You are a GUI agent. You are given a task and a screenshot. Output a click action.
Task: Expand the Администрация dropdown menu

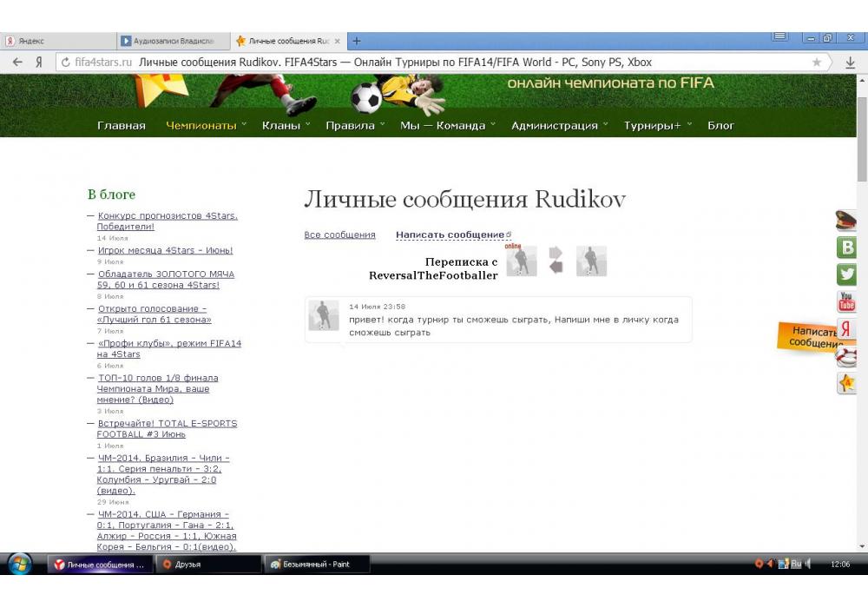(559, 125)
